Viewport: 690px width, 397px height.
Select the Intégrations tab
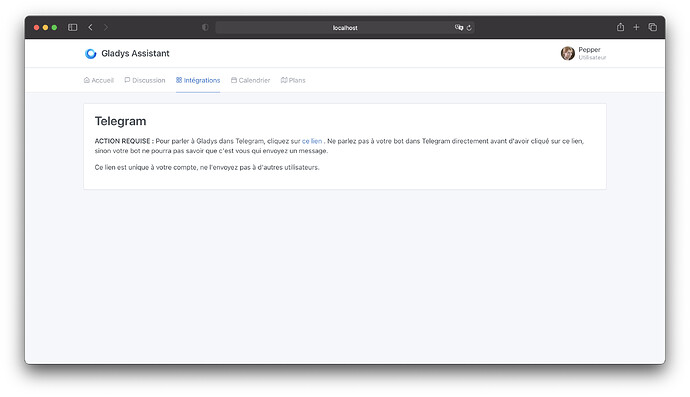(x=198, y=80)
